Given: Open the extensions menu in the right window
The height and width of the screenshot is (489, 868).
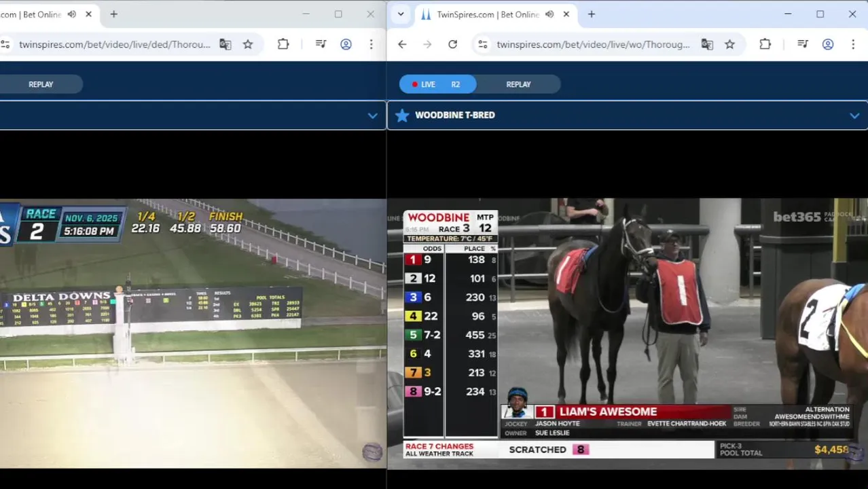Looking at the screenshot, I should tap(765, 44).
